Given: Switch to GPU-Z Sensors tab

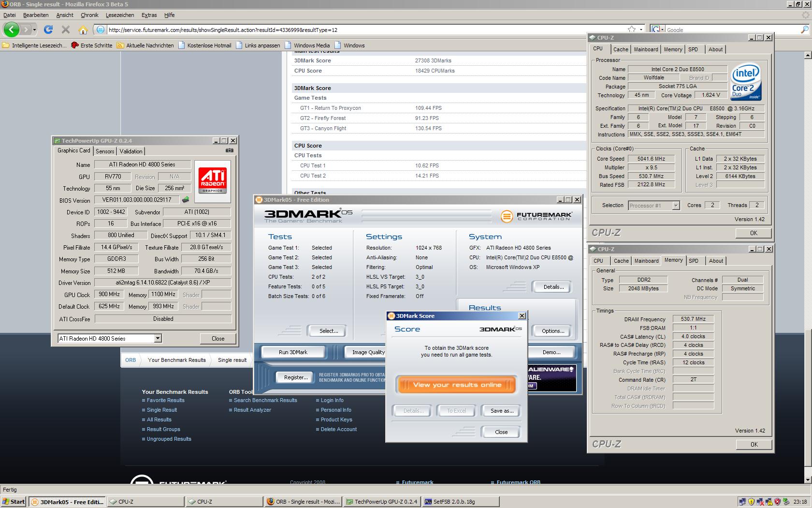Looking at the screenshot, I should [105, 151].
